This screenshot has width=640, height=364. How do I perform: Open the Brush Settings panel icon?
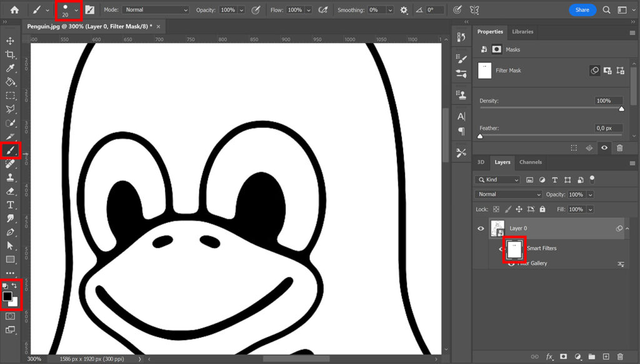pyautogui.click(x=90, y=10)
